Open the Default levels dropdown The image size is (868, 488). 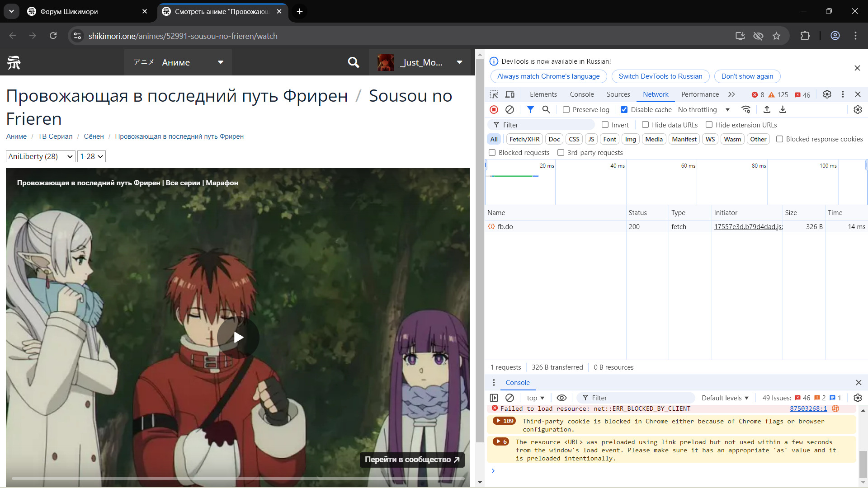tap(725, 398)
